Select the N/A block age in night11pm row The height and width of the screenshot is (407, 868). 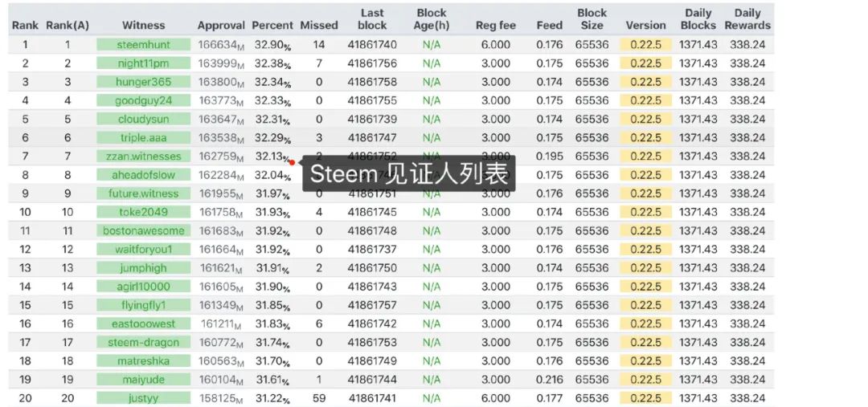click(x=432, y=63)
